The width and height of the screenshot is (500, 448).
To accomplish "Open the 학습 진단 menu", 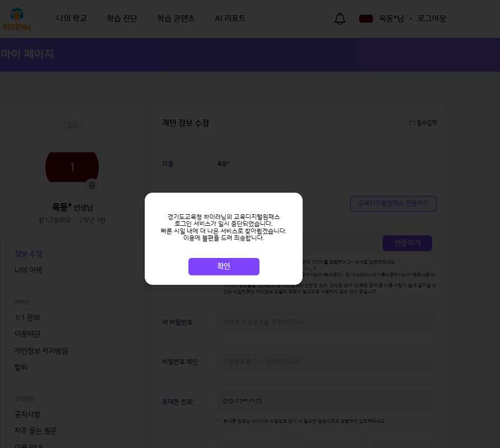I will click(122, 18).
